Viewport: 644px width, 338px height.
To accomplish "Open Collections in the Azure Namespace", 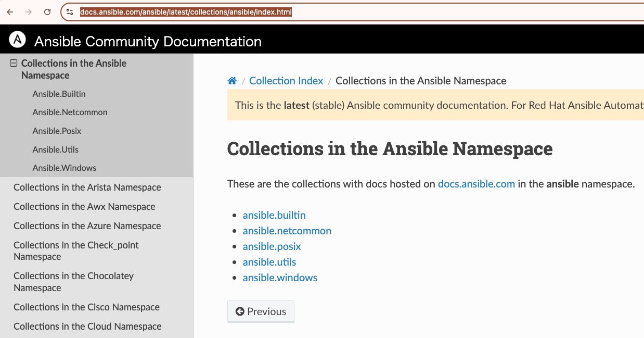I will [86, 226].
